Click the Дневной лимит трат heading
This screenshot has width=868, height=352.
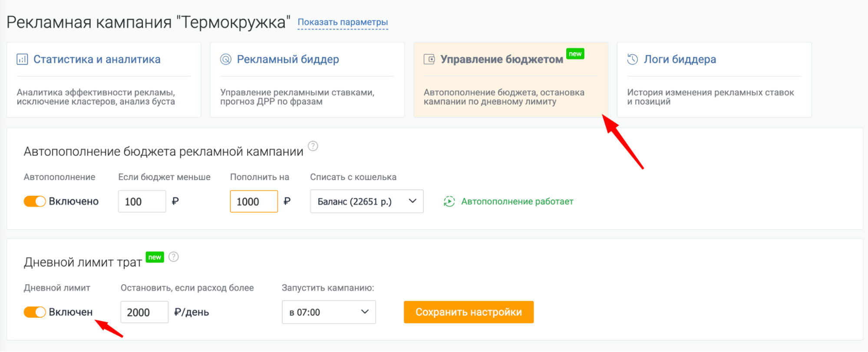click(x=83, y=262)
